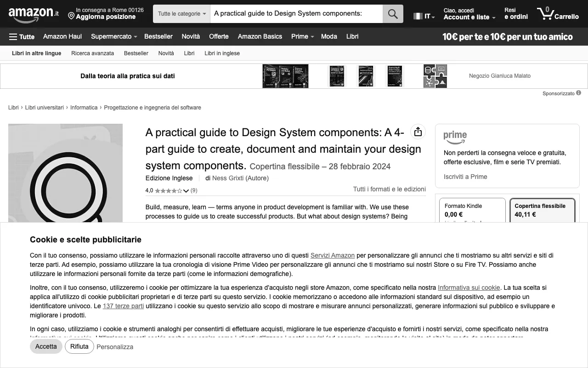Open Ricerca avanzata in the books subnav

tap(92, 53)
